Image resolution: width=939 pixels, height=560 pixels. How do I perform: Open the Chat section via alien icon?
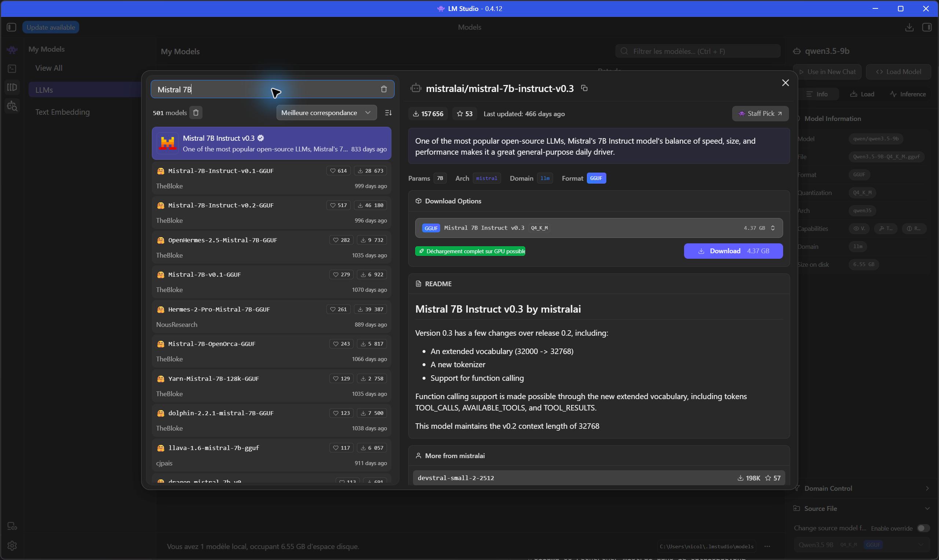tap(12, 49)
